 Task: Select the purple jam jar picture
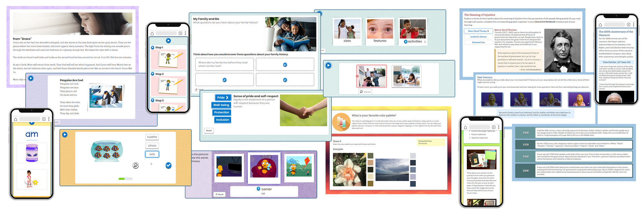32,153
